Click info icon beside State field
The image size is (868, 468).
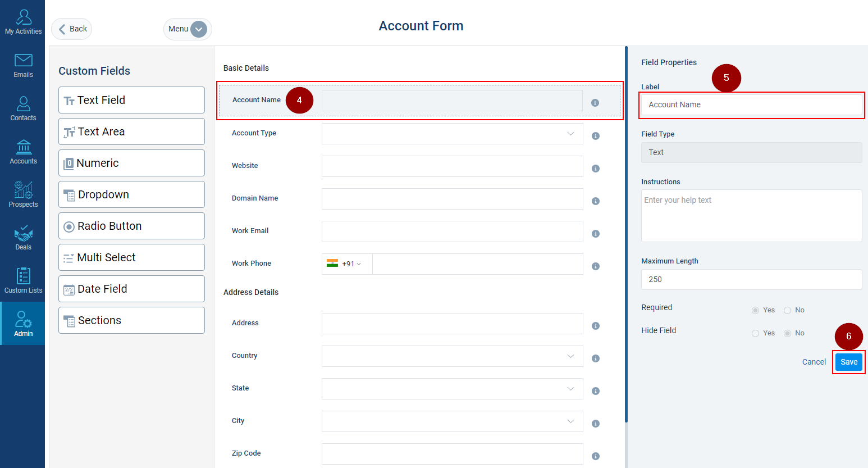[596, 391]
